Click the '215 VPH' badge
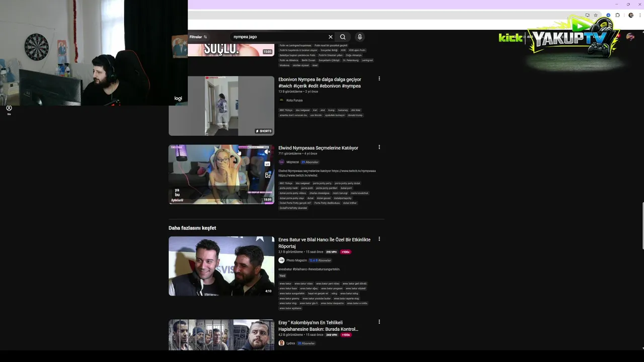The height and width of the screenshot is (362, 644). point(331,252)
